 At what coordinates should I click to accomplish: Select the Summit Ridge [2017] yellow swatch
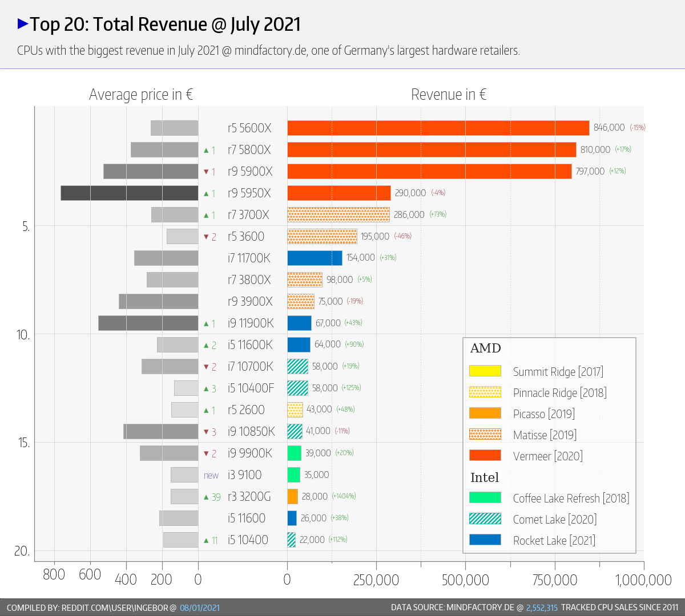click(x=485, y=371)
